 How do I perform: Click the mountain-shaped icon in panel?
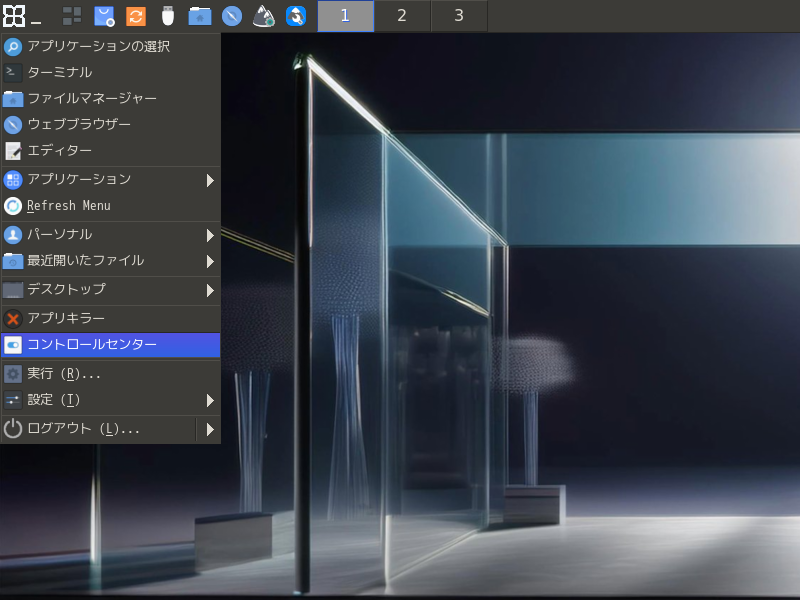pos(264,16)
